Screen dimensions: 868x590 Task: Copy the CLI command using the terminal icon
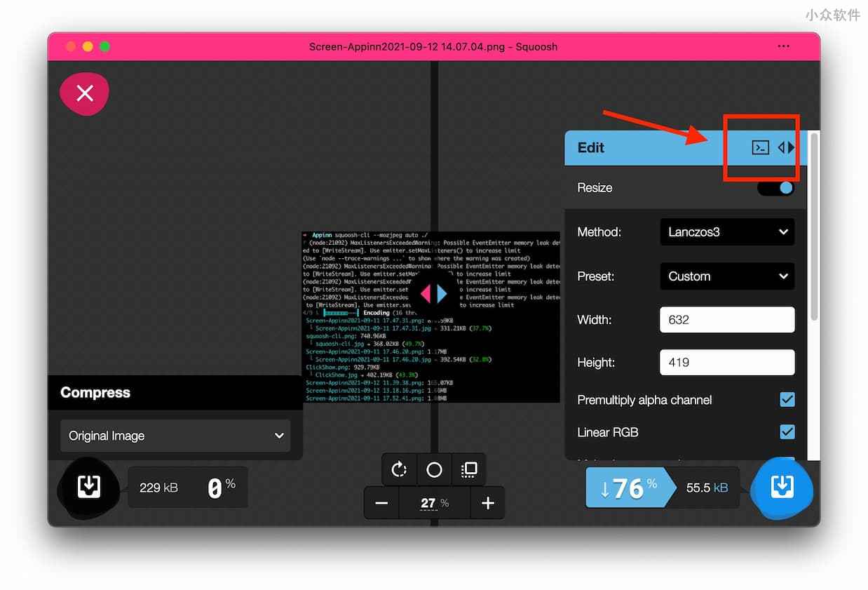point(760,147)
